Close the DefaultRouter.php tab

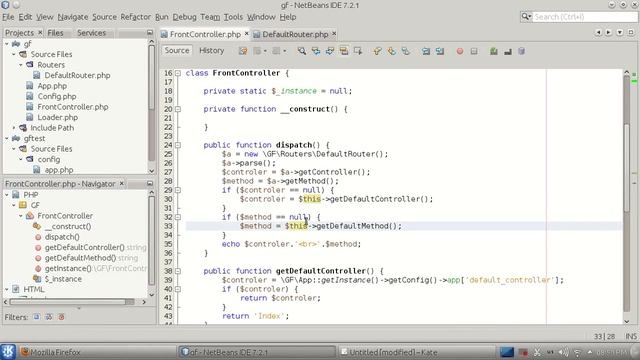334,33
